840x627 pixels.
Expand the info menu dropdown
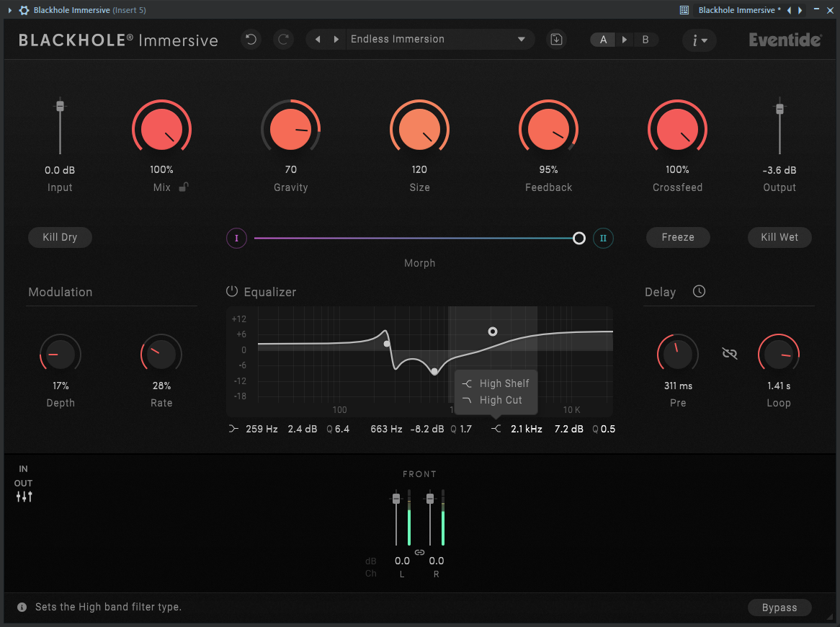coord(699,40)
